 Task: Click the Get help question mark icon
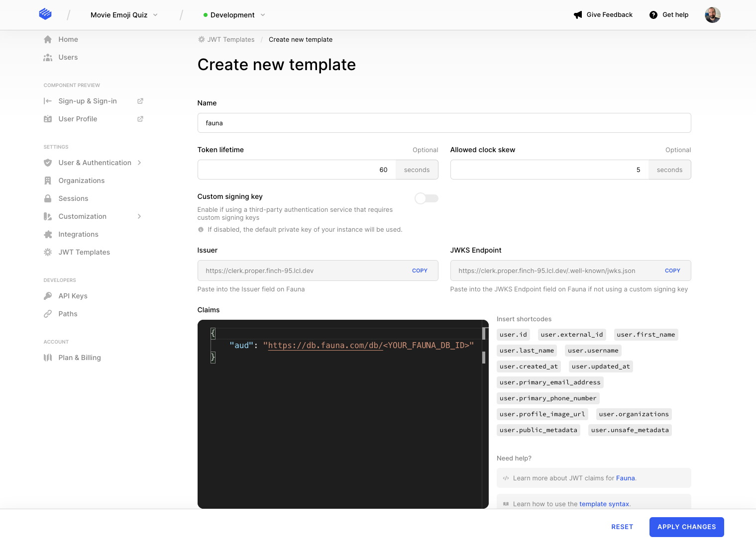pos(653,15)
